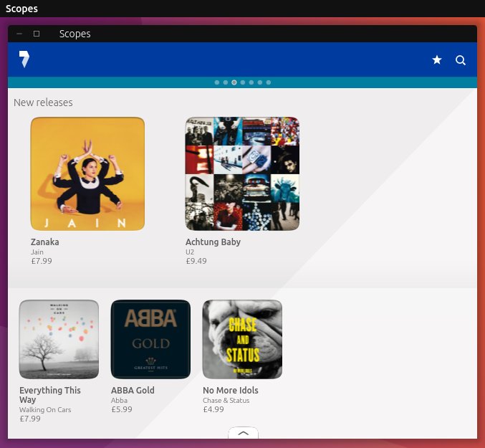
Task: Go to the fourth scope page dot
Action: point(243,82)
